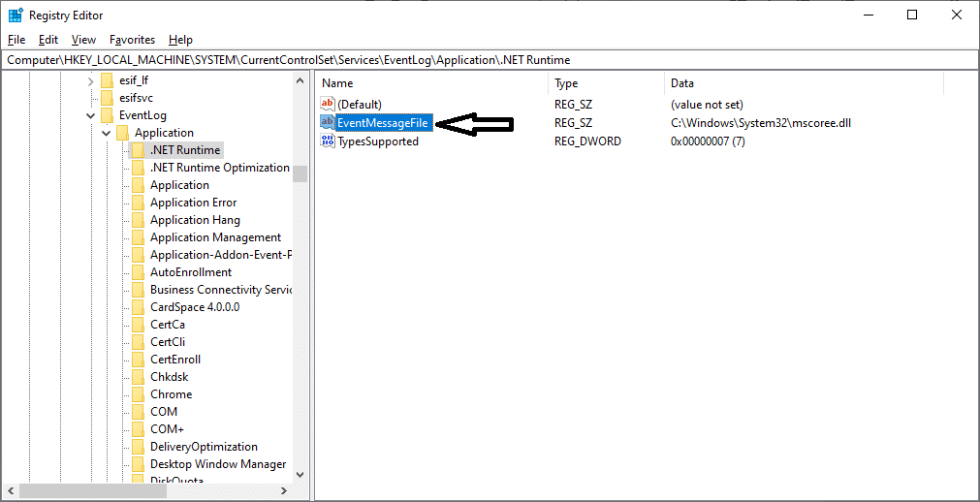Open the Favorites menu

point(132,40)
